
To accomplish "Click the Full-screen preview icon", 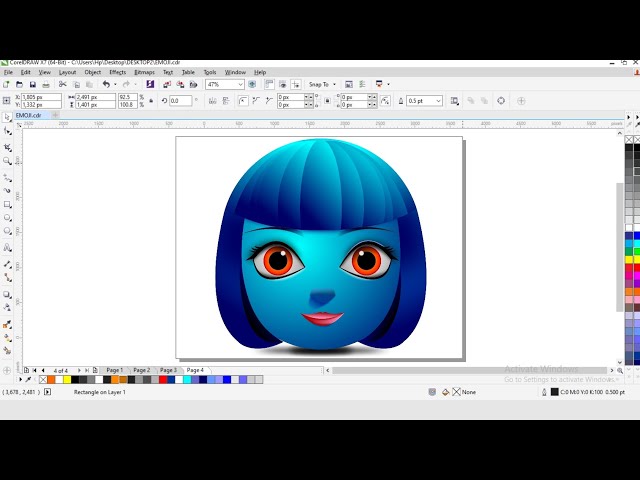I will tap(252, 84).
